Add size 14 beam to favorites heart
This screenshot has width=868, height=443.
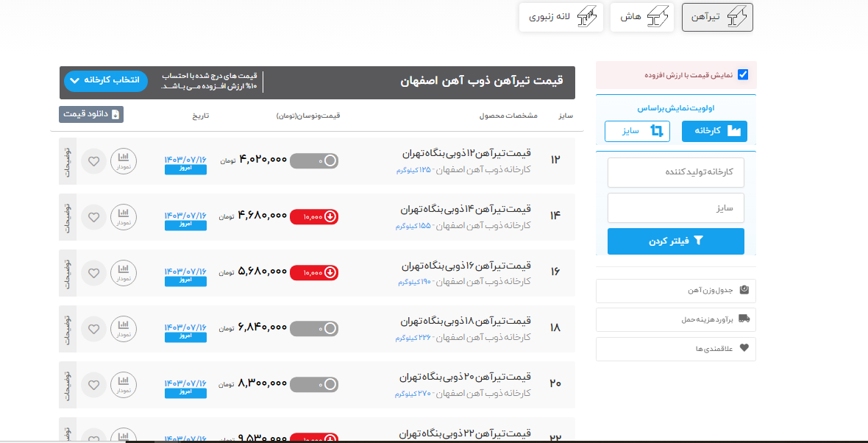click(x=93, y=217)
